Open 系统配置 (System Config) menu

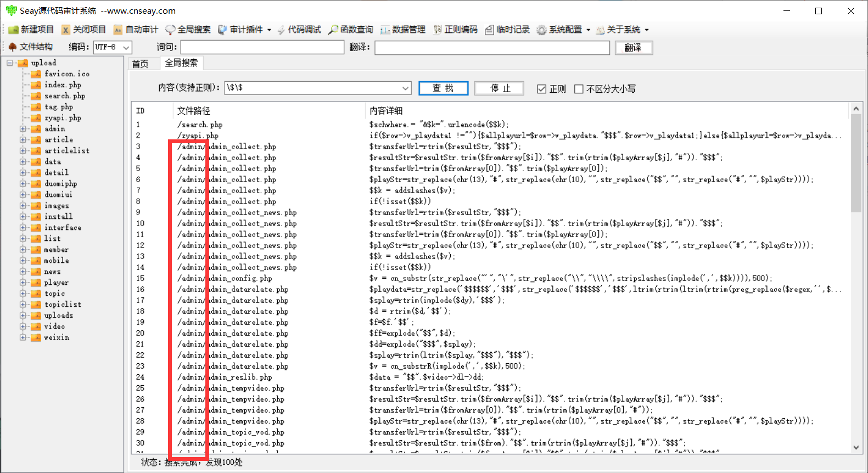coord(563,30)
